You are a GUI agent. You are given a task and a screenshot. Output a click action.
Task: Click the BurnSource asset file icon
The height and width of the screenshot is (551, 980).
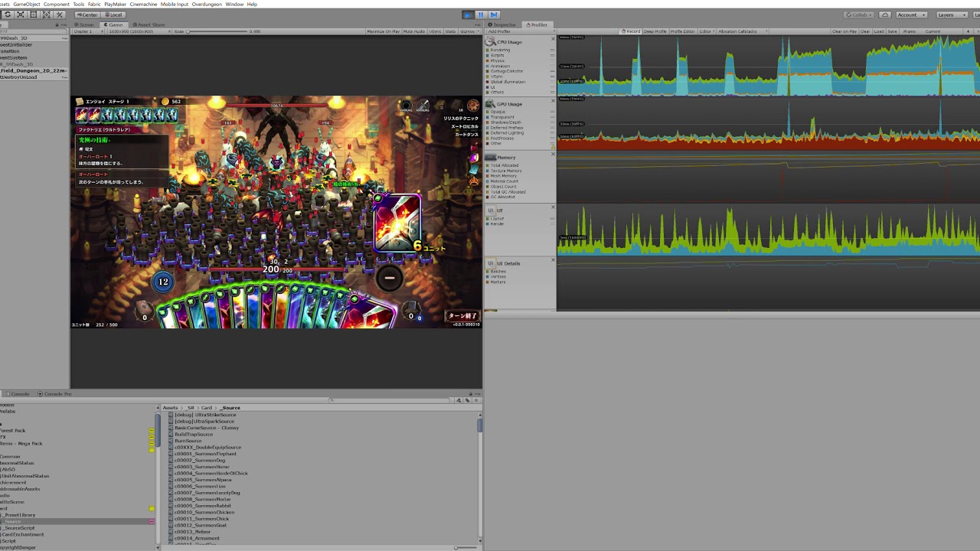coord(171,441)
